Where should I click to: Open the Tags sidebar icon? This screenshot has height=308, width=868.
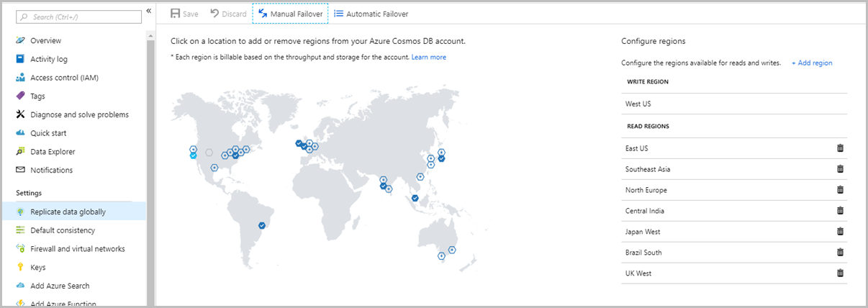pos(20,96)
